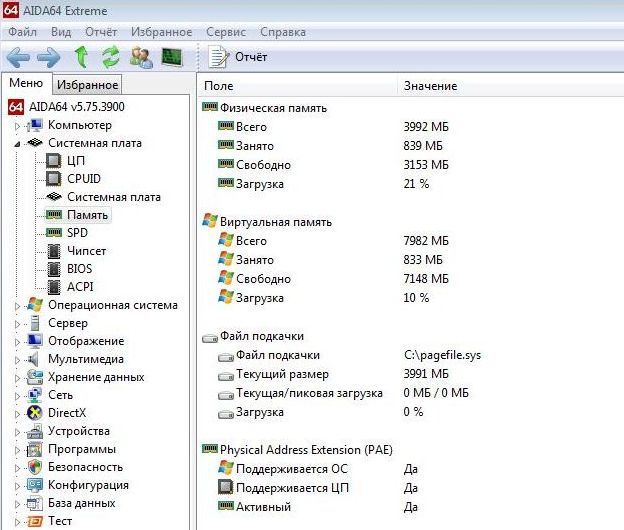The width and height of the screenshot is (624, 530).
Task: Open the Избранное menu in the menu bar
Action: coord(162,32)
